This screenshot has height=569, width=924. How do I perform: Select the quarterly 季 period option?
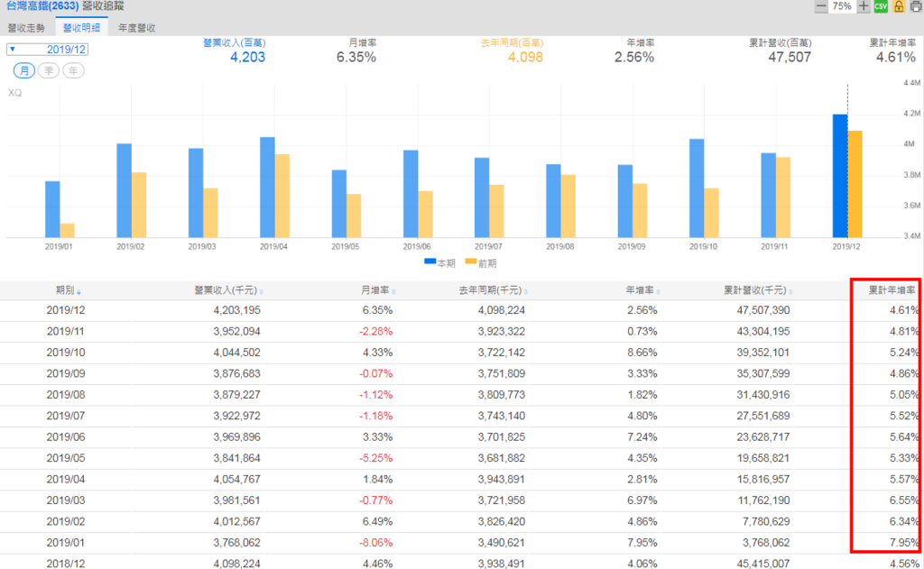49,70
